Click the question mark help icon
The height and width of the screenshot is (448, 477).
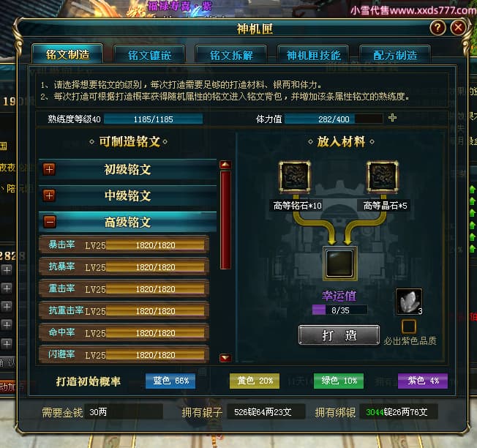pos(437,28)
